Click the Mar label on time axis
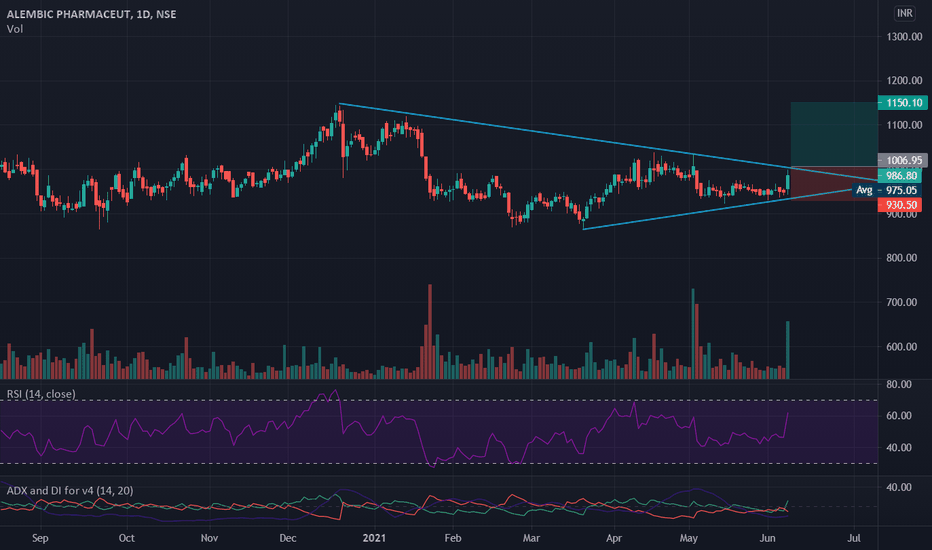 coord(531,538)
